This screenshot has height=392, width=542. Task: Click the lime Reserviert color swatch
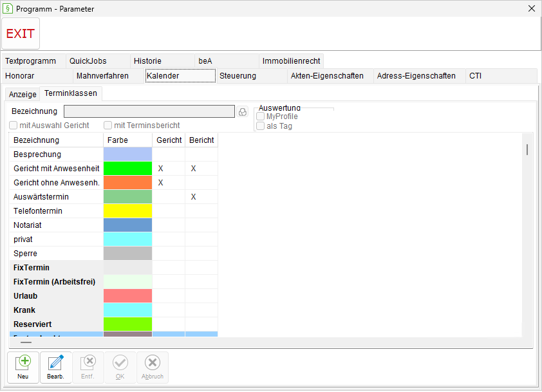click(127, 324)
